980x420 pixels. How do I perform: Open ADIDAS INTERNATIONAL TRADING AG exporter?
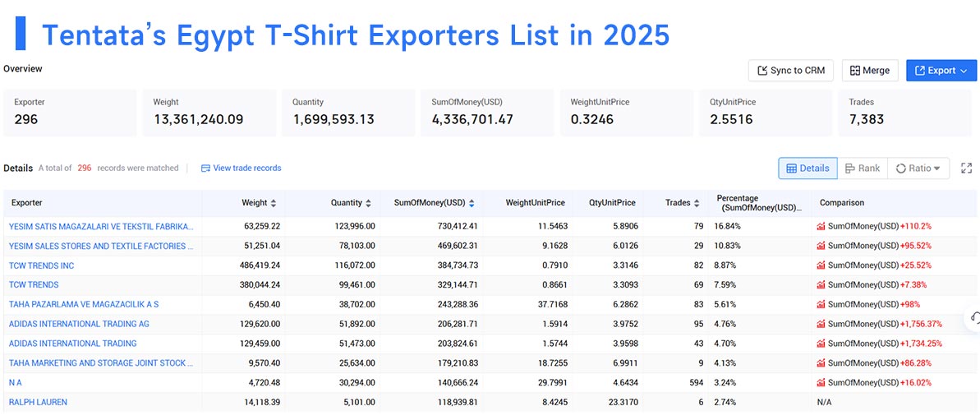point(79,324)
